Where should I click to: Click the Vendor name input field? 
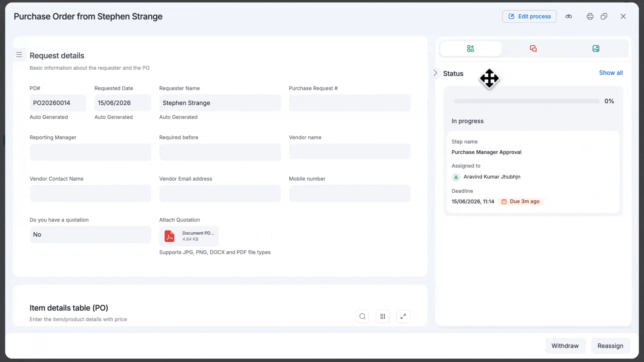(x=350, y=152)
